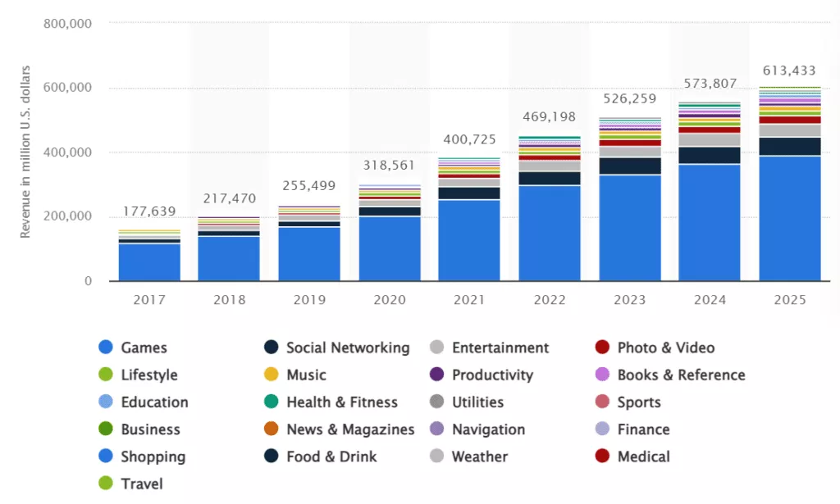Select the Navigation legend marker
The image size is (840, 504).
[x=437, y=429]
